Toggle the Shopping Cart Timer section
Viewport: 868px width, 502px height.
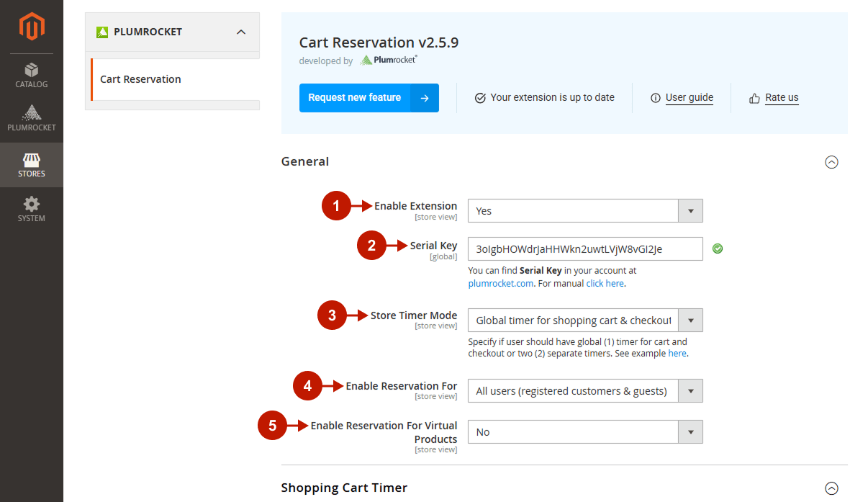click(831, 488)
